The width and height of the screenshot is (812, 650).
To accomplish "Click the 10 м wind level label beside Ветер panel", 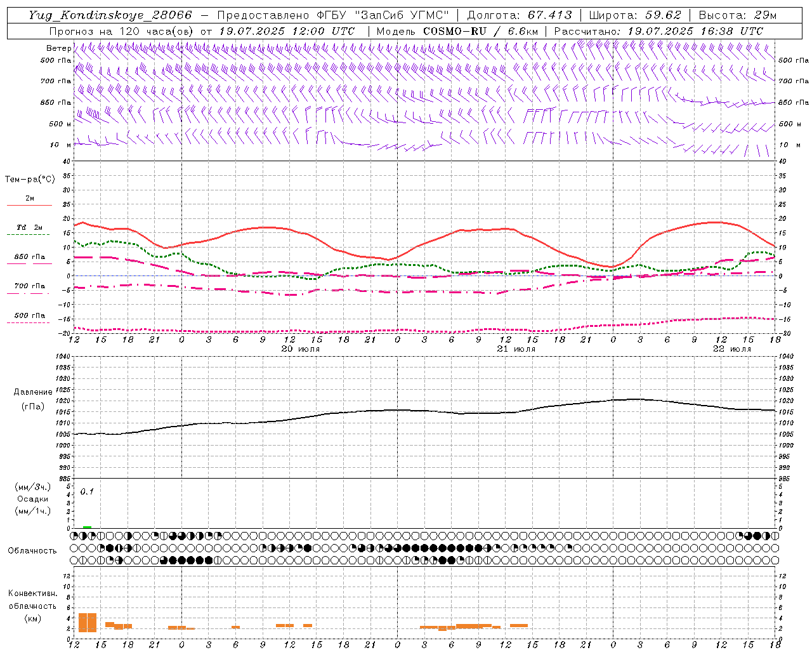I will click(60, 145).
